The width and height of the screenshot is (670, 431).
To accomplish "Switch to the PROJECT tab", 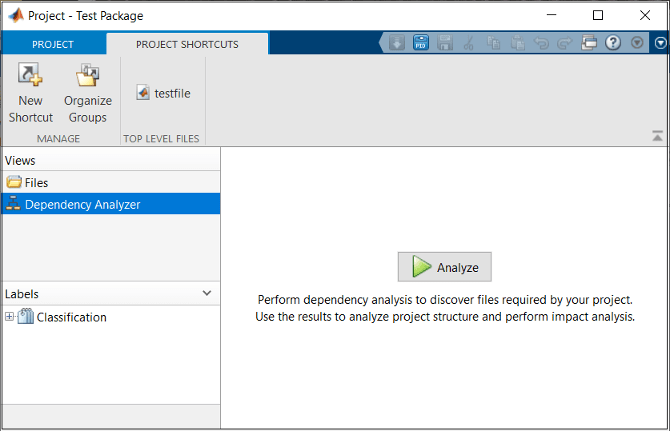I will [x=53, y=44].
